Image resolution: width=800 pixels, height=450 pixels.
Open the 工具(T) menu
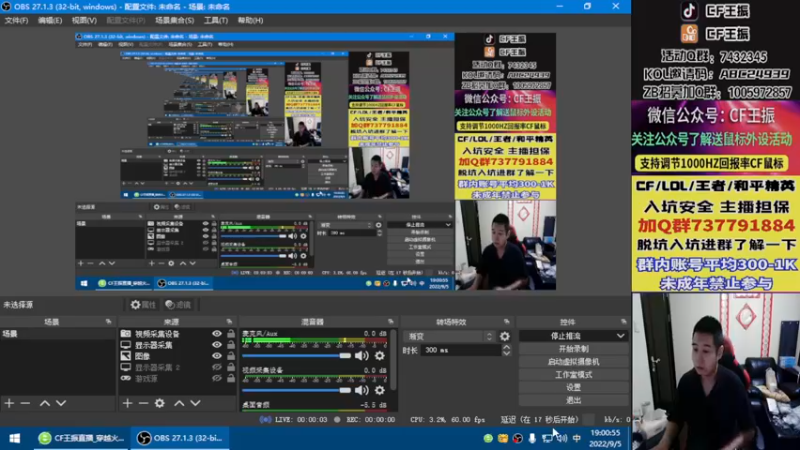point(216,20)
